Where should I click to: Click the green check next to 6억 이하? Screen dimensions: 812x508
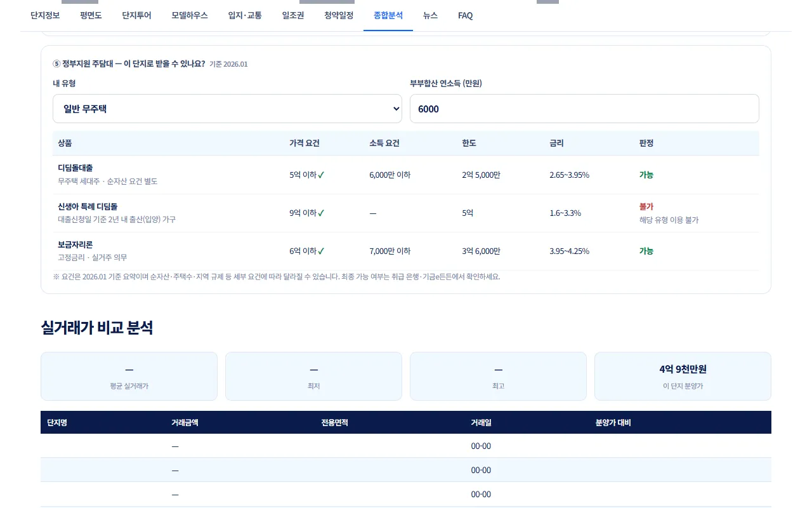(321, 251)
